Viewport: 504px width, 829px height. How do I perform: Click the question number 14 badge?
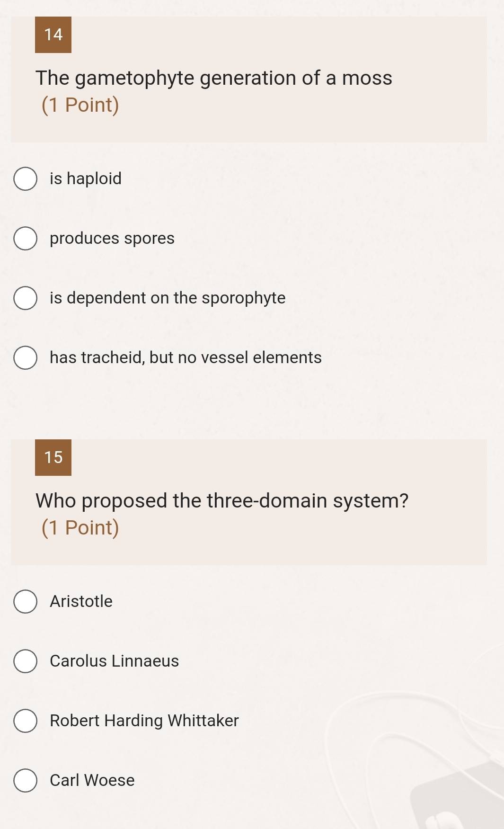click(53, 35)
